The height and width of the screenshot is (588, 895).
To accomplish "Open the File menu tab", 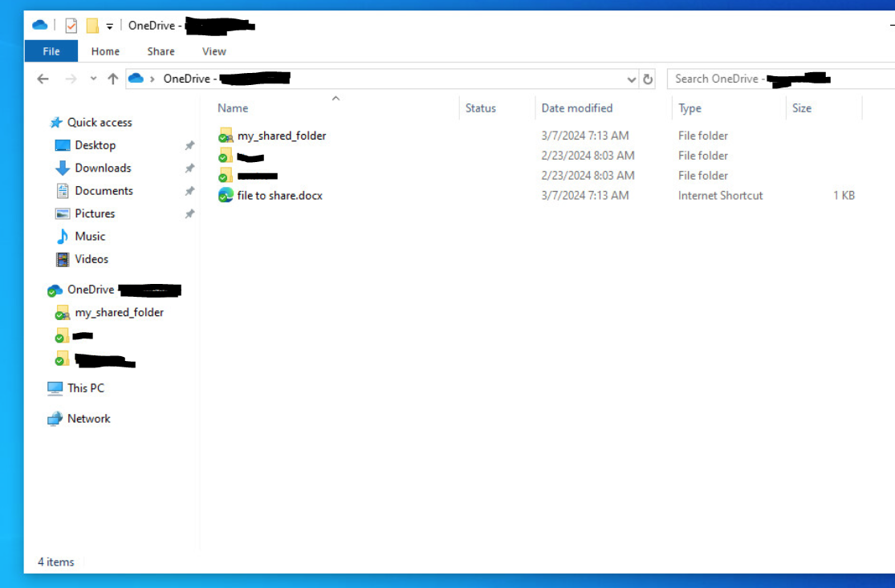I will click(x=51, y=51).
